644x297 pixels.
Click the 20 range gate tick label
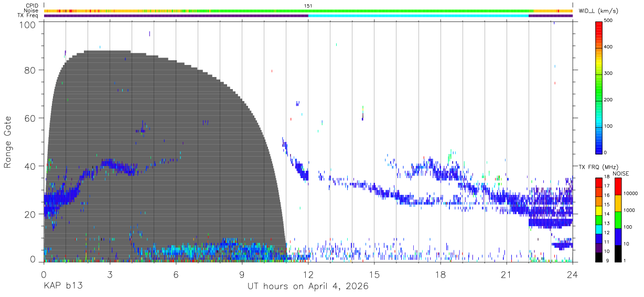[x=30, y=214]
